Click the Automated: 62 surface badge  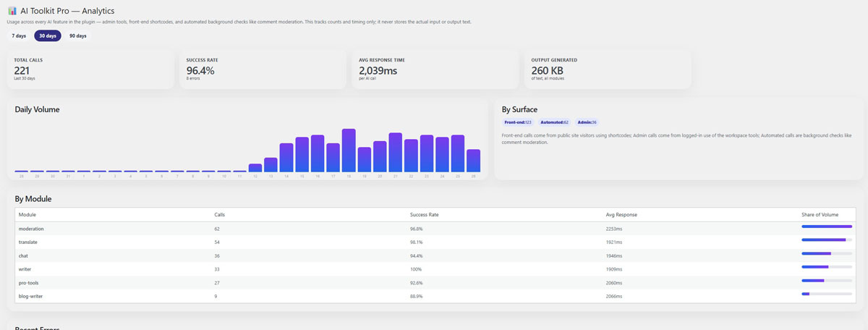click(555, 122)
